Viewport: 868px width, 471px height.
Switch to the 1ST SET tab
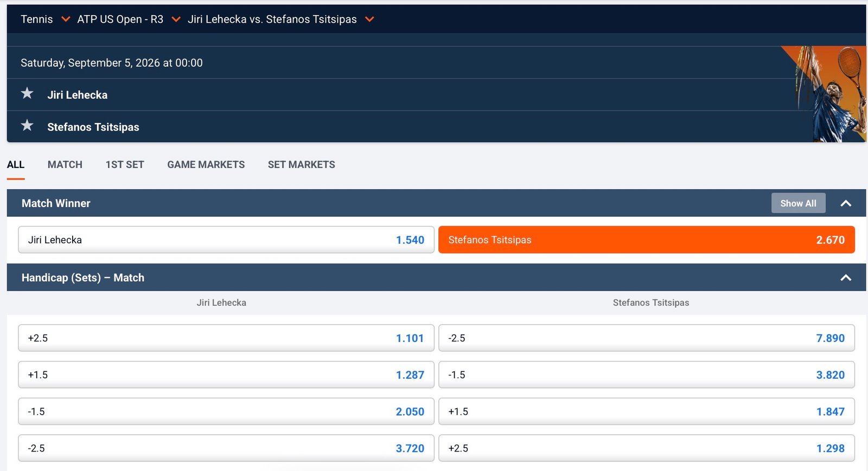coord(125,165)
